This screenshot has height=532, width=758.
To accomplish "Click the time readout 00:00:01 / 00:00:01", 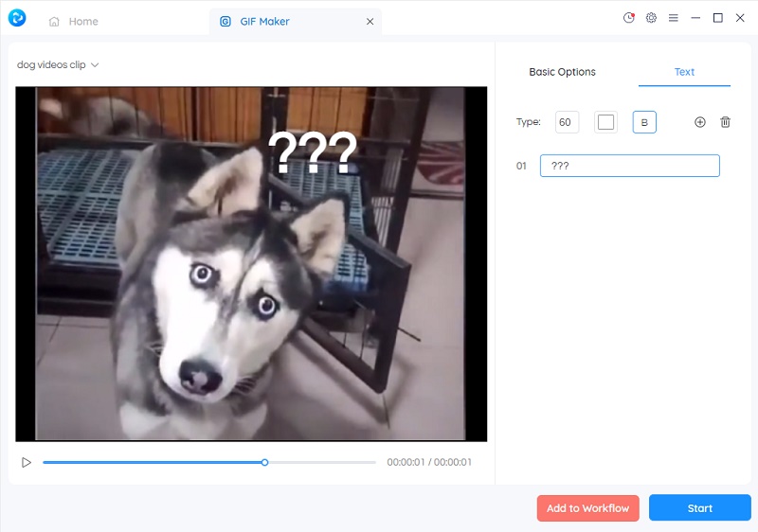I will 429,462.
